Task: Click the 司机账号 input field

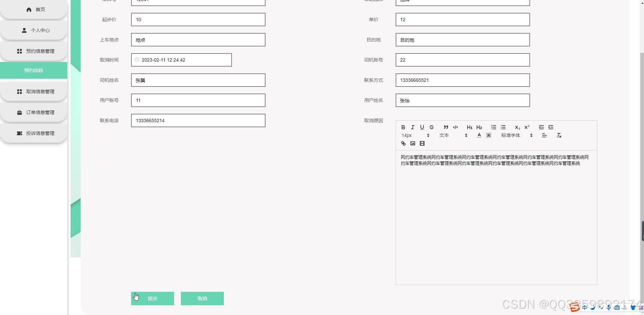Action: 463,60
